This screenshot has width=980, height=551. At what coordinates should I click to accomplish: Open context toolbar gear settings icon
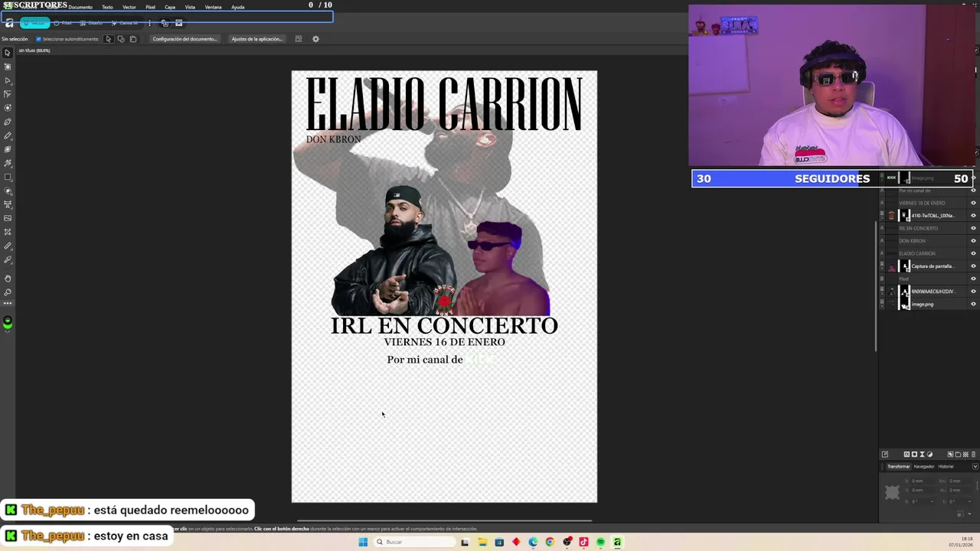315,39
